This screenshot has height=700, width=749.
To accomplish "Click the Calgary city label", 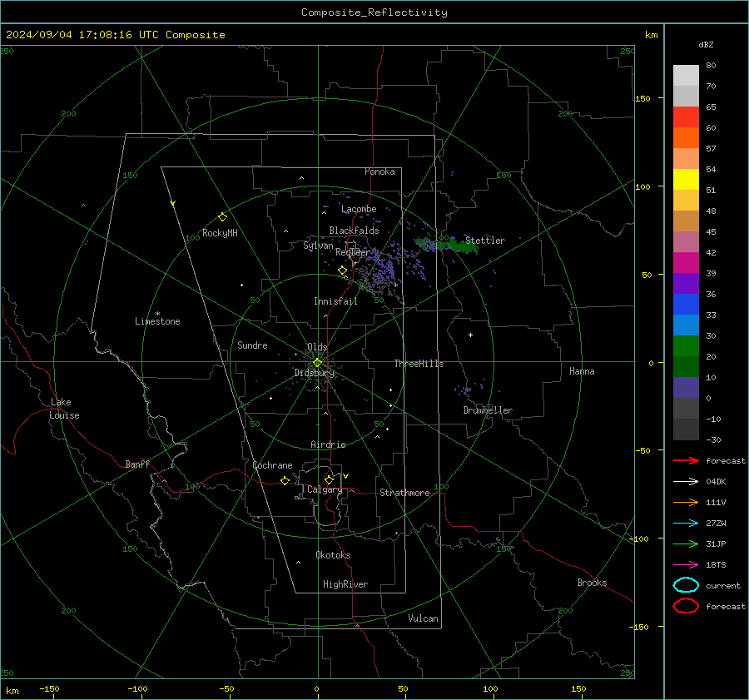I will tap(325, 489).
